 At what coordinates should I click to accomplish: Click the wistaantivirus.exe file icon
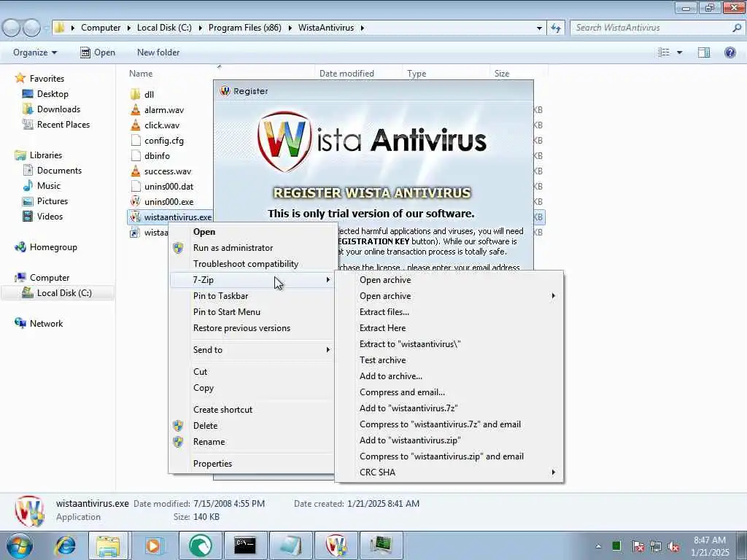click(135, 217)
